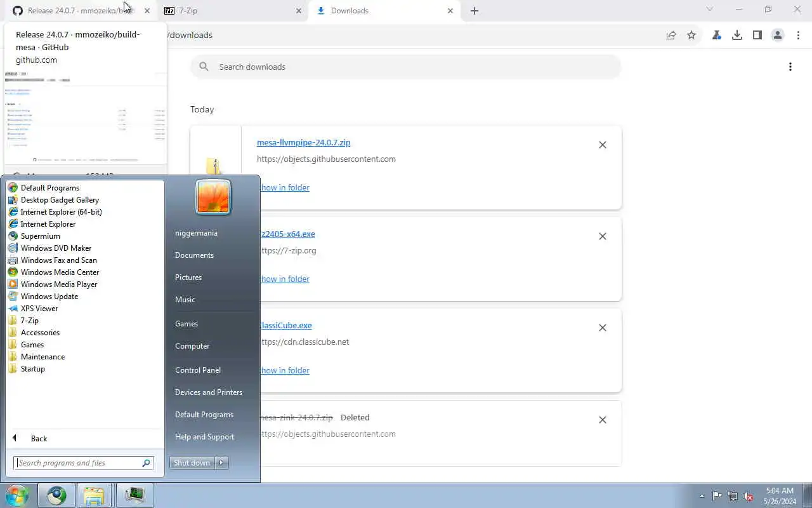Open the tab search chevron
The width and height of the screenshot is (812, 508).
[x=710, y=10]
